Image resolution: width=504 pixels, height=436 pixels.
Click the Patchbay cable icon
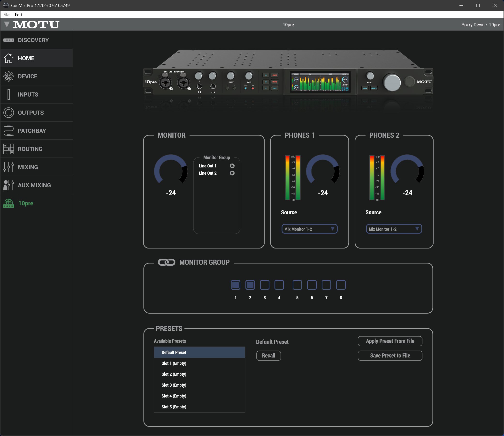8,131
